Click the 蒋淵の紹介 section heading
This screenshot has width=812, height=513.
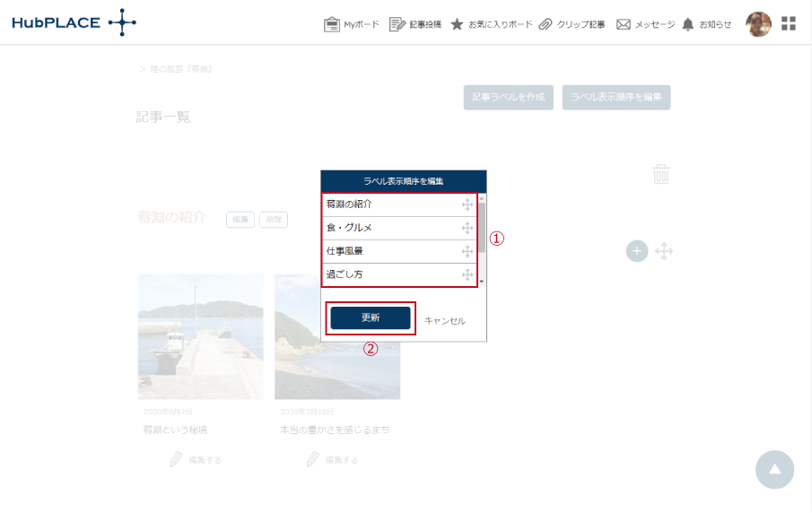172,217
